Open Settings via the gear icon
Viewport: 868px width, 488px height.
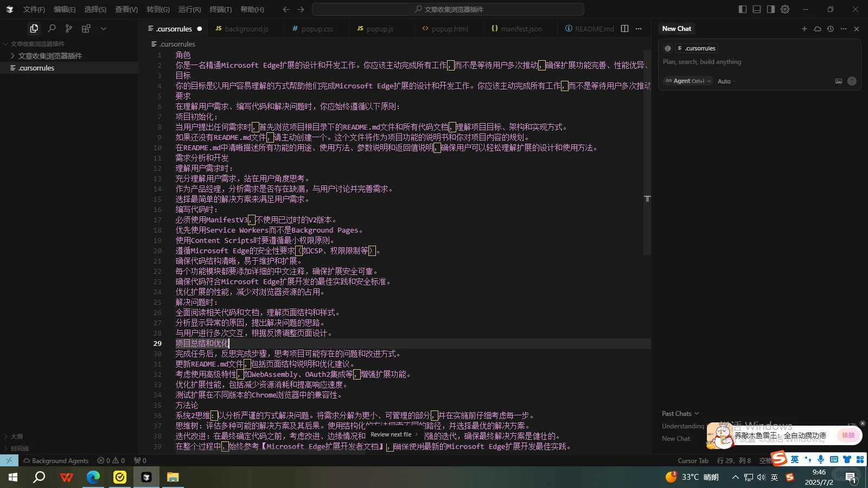(x=785, y=9)
